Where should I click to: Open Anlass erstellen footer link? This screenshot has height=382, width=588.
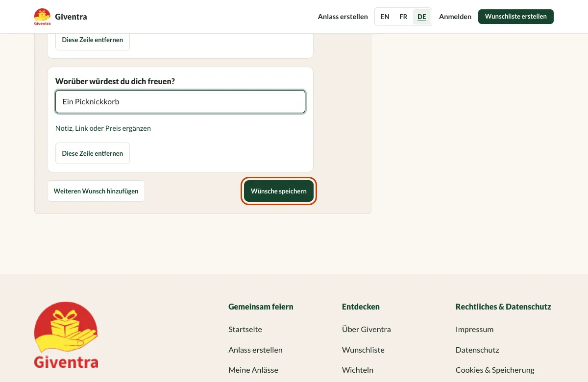[x=255, y=350]
